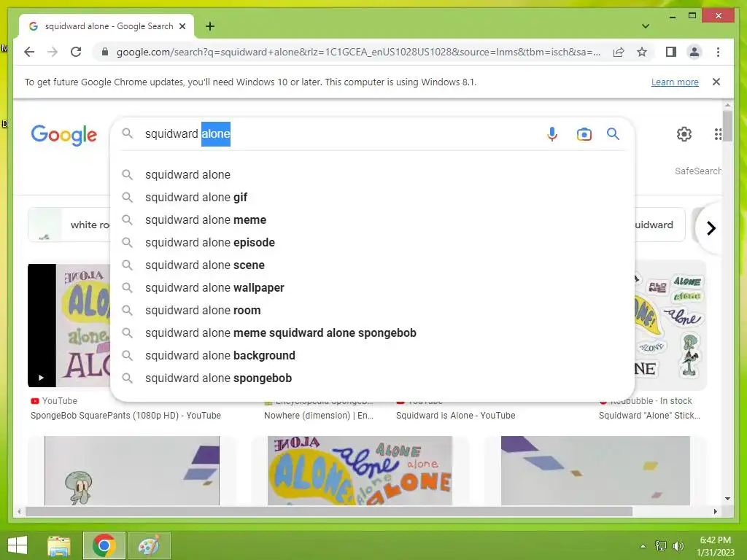Open 'Nowhere (dimension)' result link
This screenshot has height=560, width=747.
[x=319, y=415]
